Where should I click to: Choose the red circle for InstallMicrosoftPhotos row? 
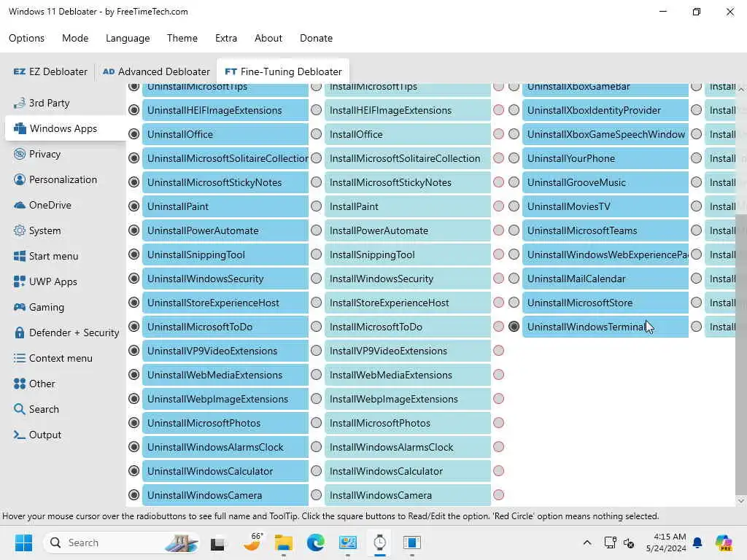pyautogui.click(x=498, y=423)
